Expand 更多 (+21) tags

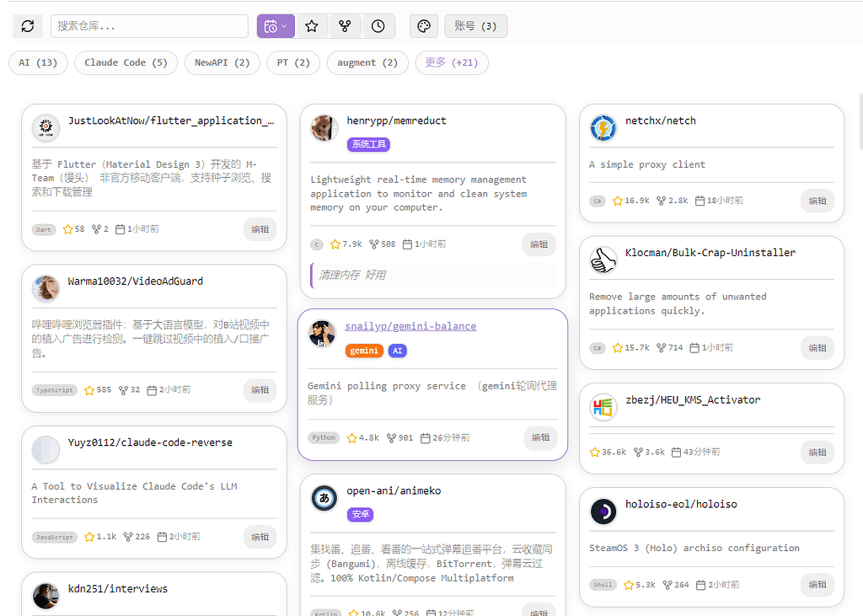[x=452, y=62]
